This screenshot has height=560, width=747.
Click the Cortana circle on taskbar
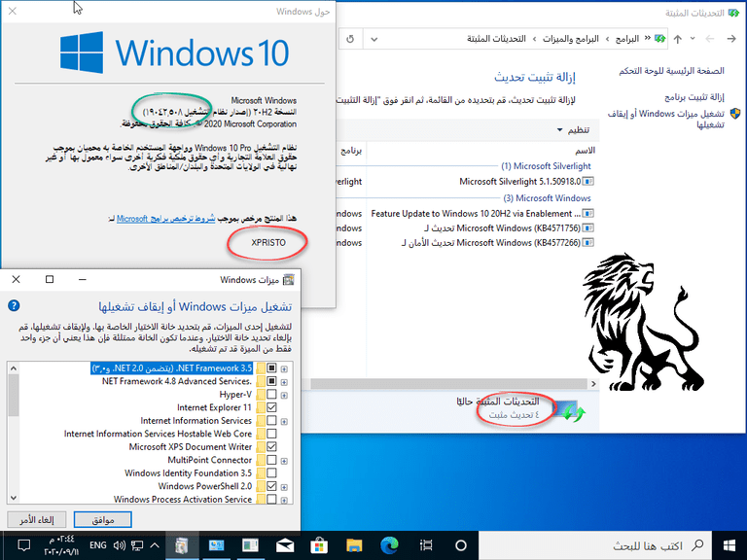pos(461,545)
